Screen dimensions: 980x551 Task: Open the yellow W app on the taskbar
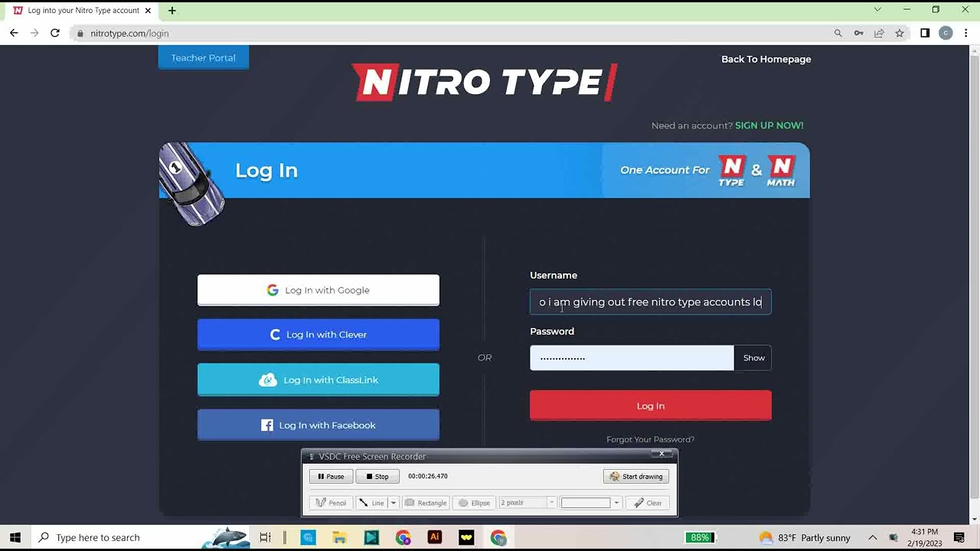(466, 537)
